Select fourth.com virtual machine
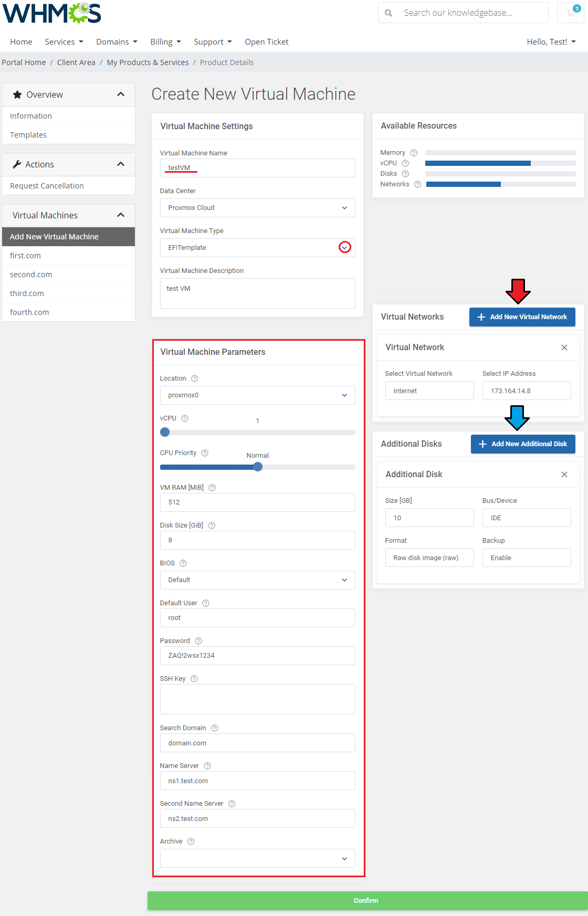588x916 pixels. pos(69,312)
